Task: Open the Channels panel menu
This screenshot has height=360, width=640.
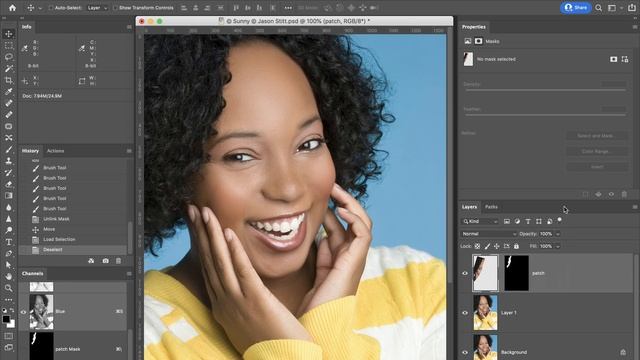Action: click(x=129, y=274)
